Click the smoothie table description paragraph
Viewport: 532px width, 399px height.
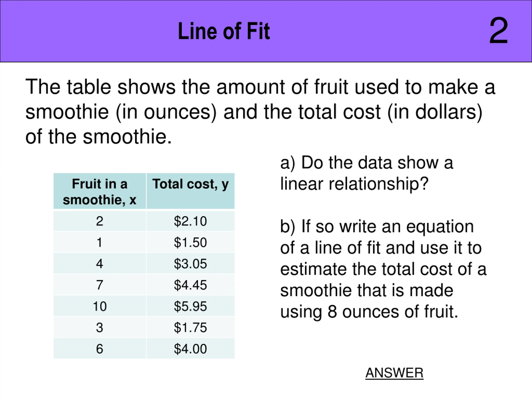click(x=260, y=112)
